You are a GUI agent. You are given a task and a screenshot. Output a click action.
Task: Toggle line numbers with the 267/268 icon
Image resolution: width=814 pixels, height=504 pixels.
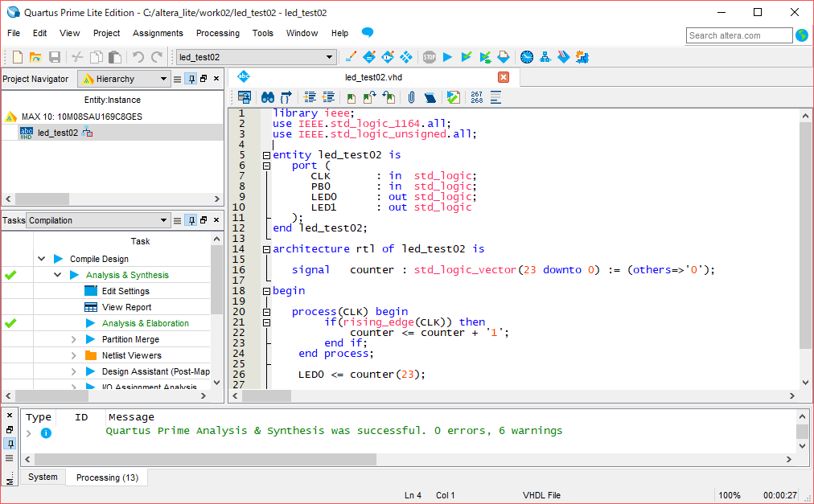(x=476, y=97)
